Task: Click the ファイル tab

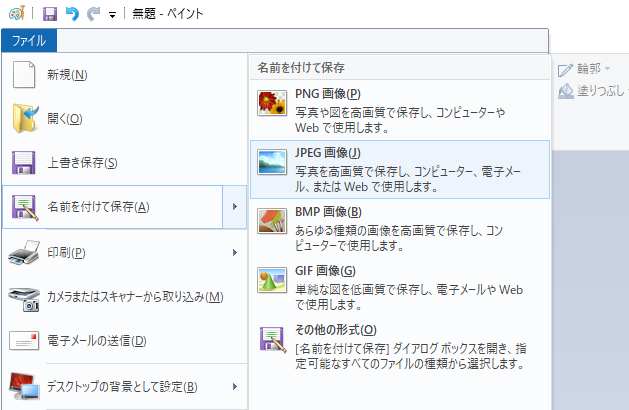Action: coord(29,41)
